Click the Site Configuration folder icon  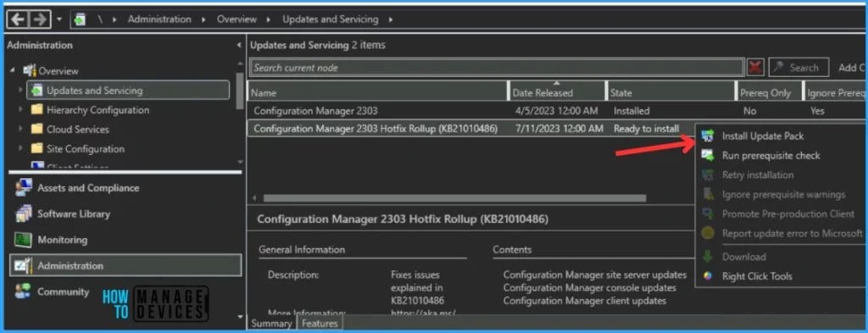tap(36, 148)
